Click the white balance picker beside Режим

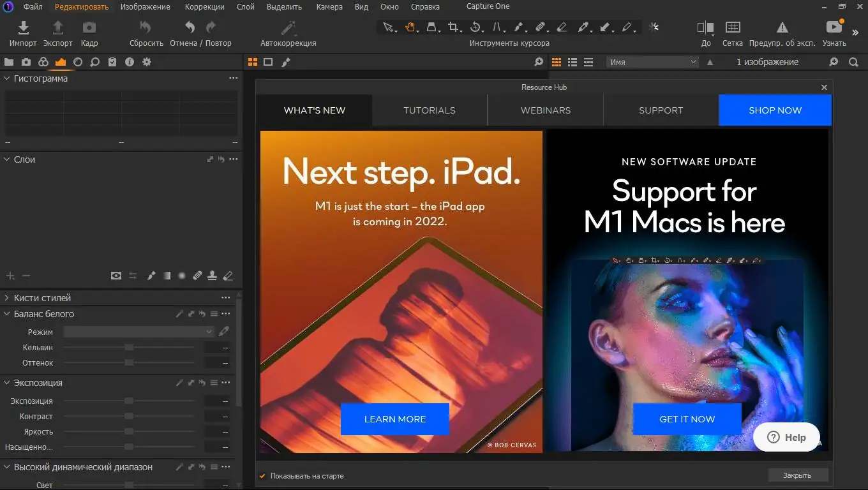(223, 332)
